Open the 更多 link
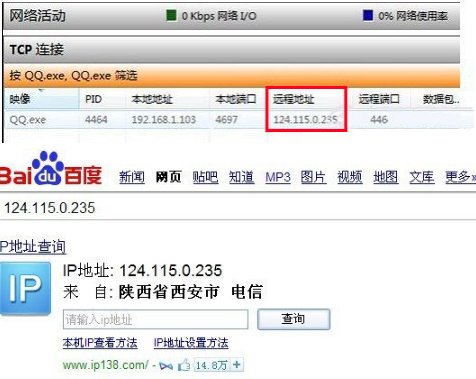The height and width of the screenshot is (379, 476). coord(460,177)
